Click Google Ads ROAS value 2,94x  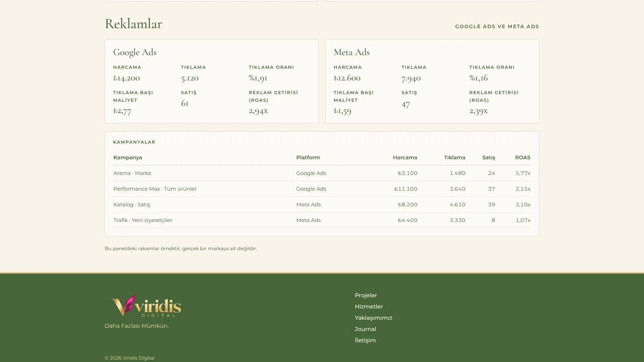click(x=258, y=111)
